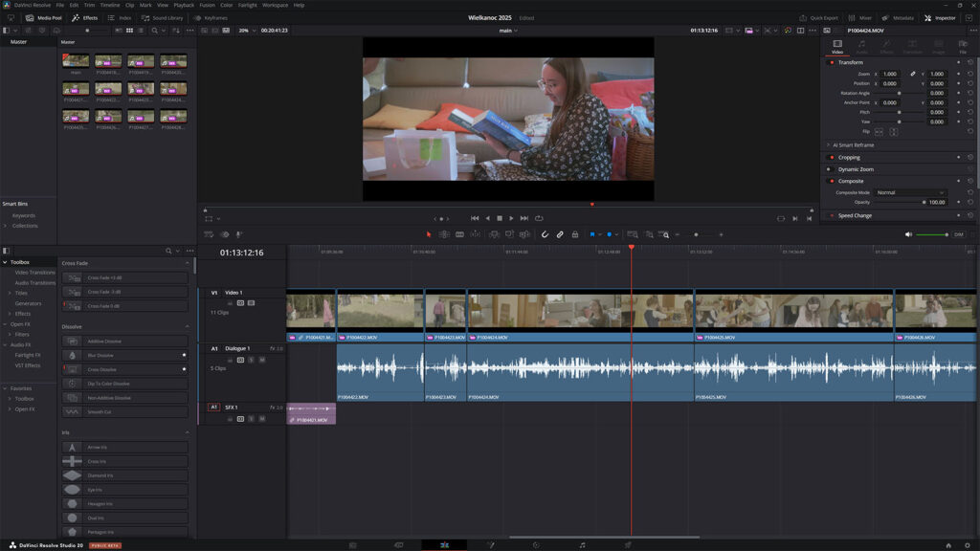Screen dimensions: 980x551
Task: Toggle Position Lock padlock icon
Action: 575,234
